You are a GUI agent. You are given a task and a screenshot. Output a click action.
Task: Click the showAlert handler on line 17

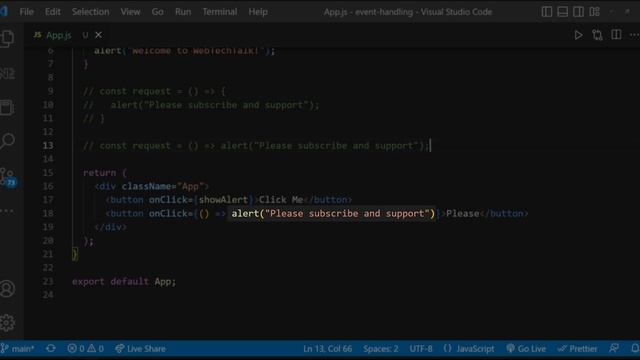223,200
